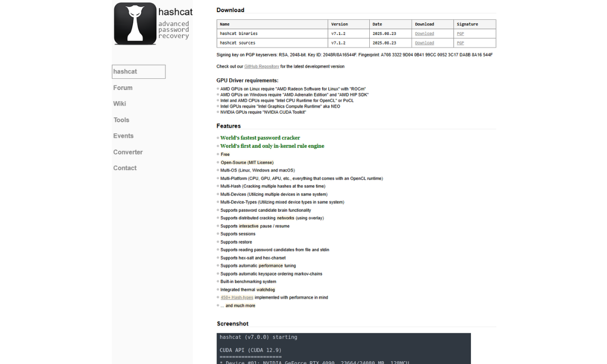The width and height of the screenshot is (607, 364).
Task: Select the 'hashcat binaries' table cell
Action: coord(273,33)
